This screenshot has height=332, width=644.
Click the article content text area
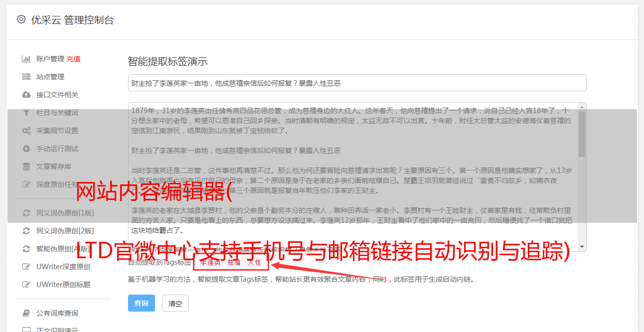tap(353, 177)
